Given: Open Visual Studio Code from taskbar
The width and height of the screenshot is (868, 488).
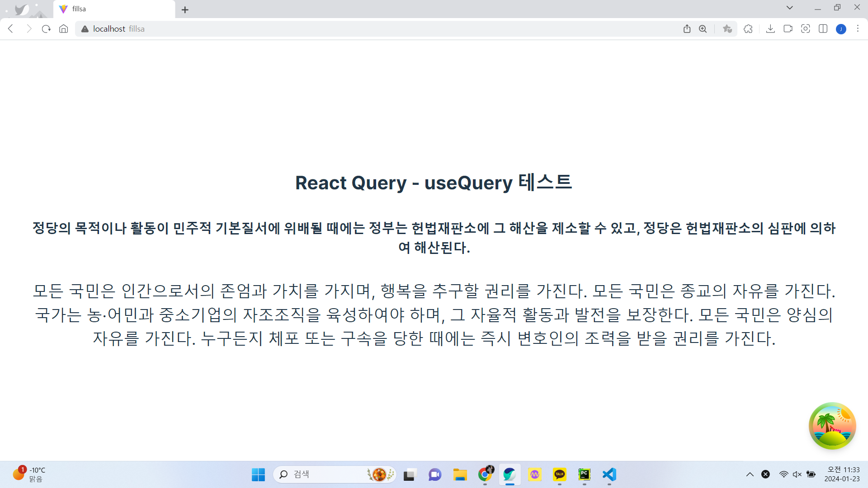Looking at the screenshot, I should coord(609,474).
